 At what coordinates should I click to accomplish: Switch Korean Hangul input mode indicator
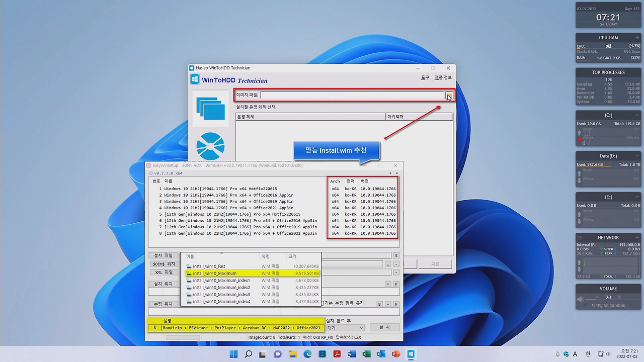point(588,354)
